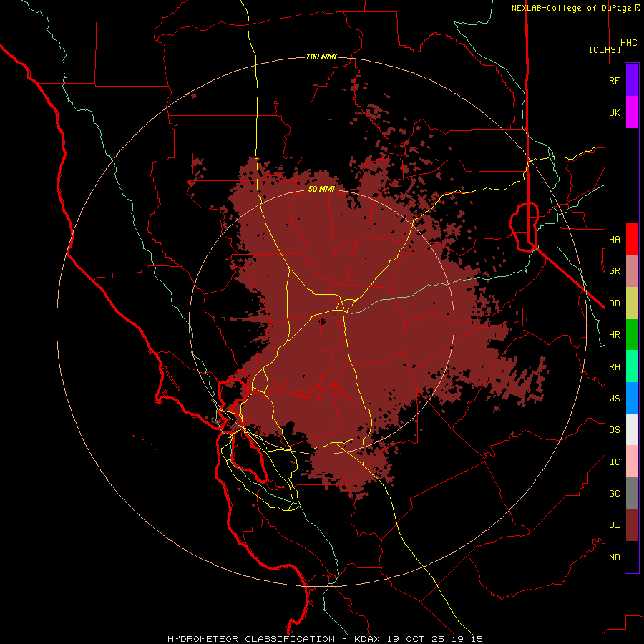Click the UK legend label

pos(614,112)
